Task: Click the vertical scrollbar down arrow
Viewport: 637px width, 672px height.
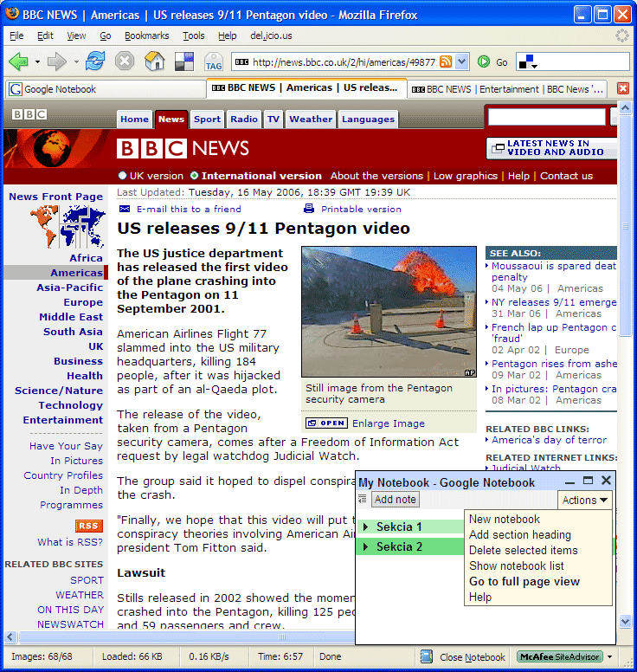Action: [625, 621]
